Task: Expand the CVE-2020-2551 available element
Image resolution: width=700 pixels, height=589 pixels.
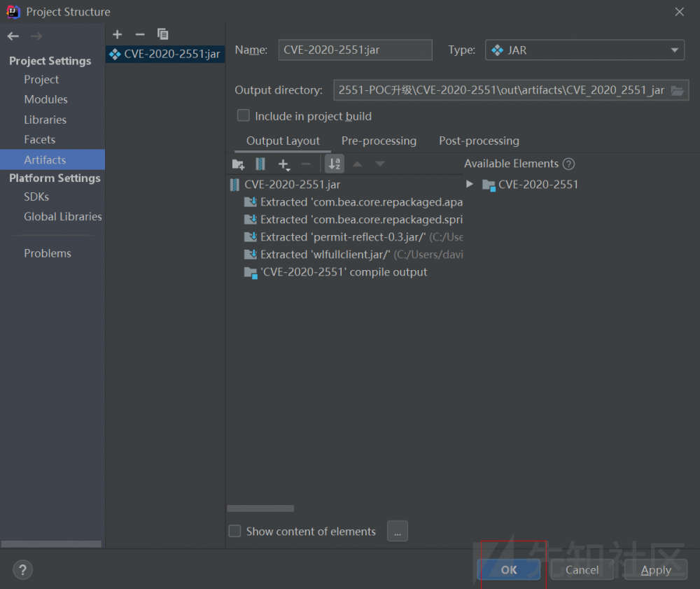Action: point(469,184)
